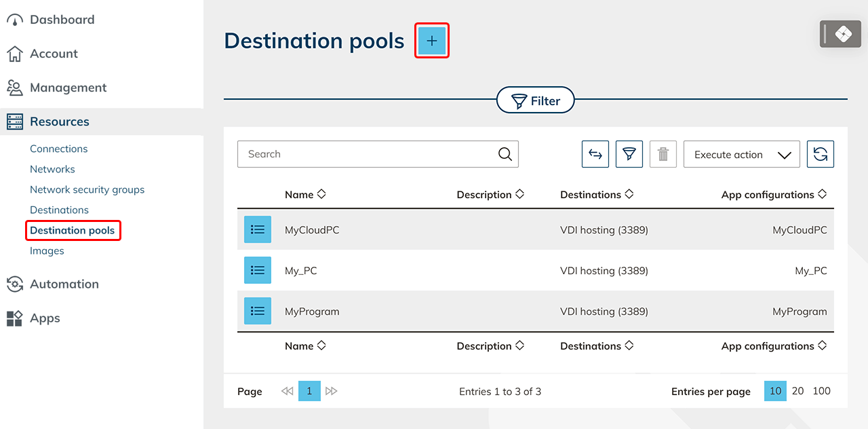Screen dimensions: 868x429
Task: Expand the Filter panel
Action: tap(535, 101)
